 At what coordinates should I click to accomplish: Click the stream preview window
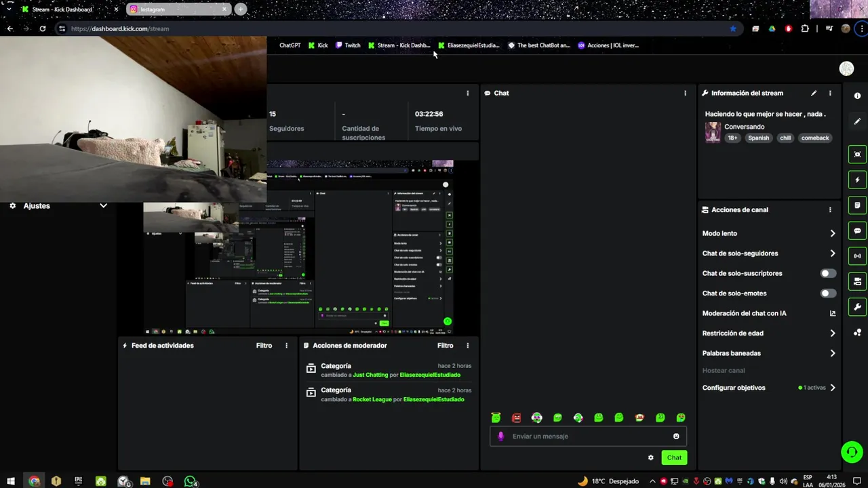298,247
